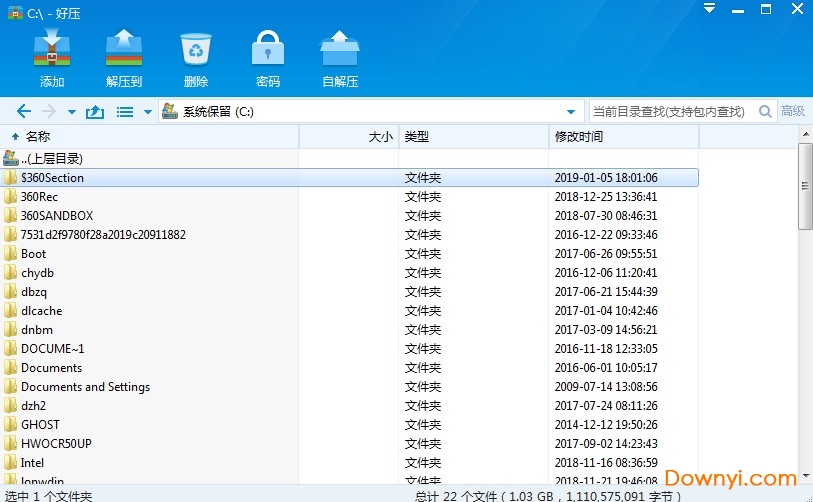Viewport: 813px width, 502px height.
Task: Click the vertical scrollbar thumb
Action: 805,187
